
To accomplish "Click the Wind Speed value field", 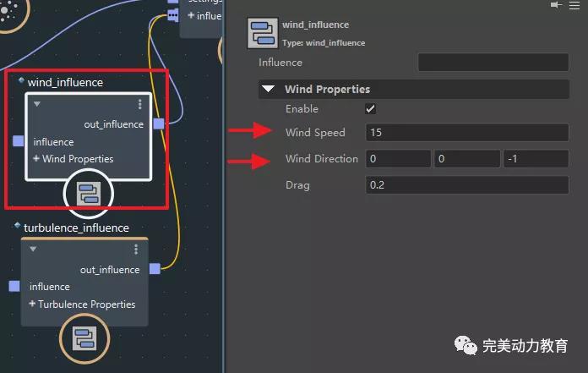I will 467,133.
